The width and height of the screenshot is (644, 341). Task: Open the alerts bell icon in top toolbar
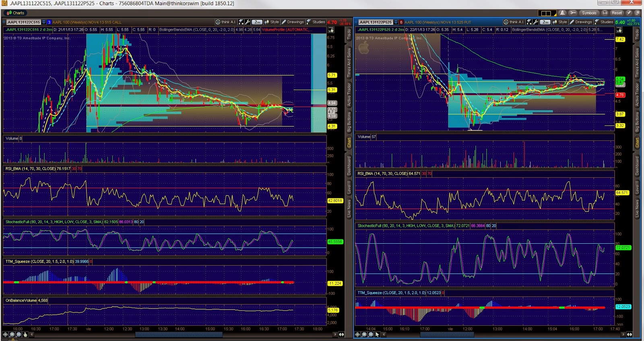pos(562,13)
